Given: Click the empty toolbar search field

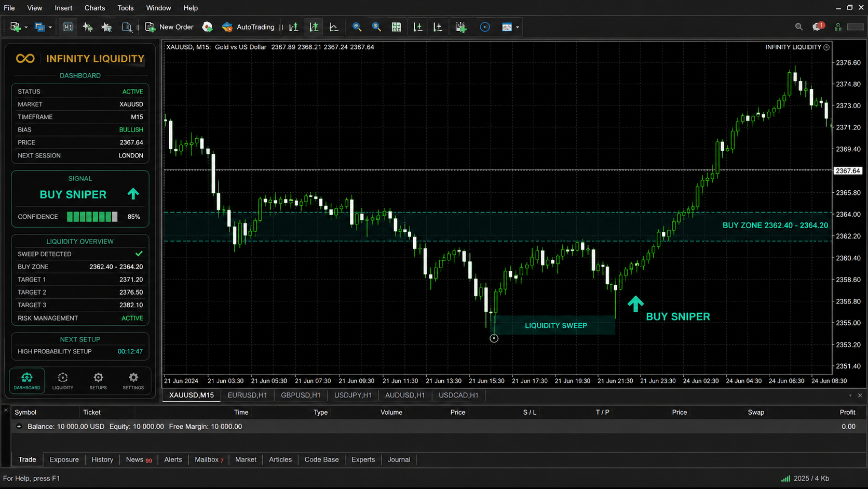Looking at the screenshot, I should [x=856, y=27].
